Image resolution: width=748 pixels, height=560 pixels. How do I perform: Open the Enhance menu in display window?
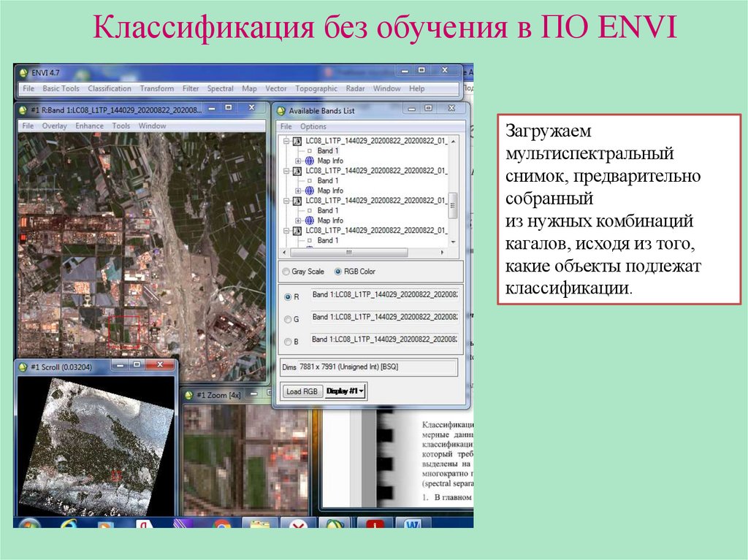[x=89, y=126]
